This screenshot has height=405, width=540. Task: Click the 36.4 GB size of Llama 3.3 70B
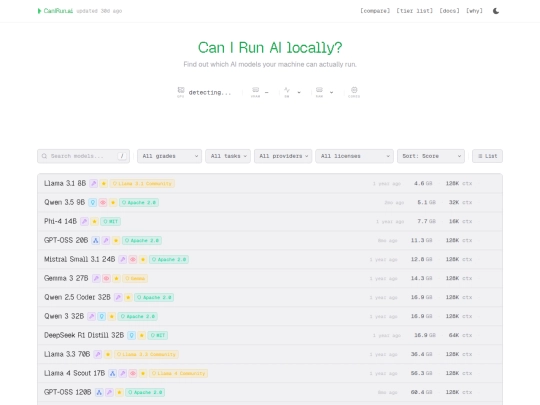[x=422, y=354]
